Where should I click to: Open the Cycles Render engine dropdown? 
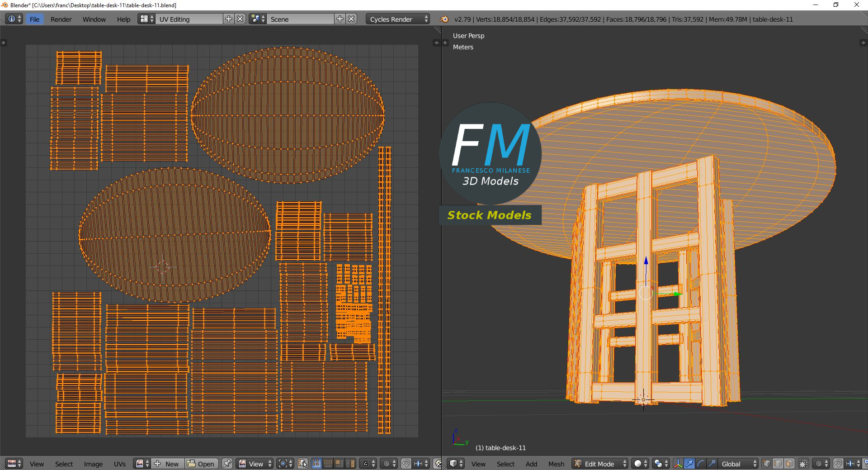pos(397,19)
